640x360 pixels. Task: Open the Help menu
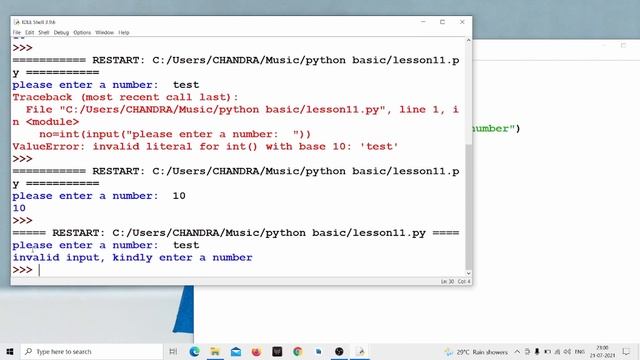pos(124,32)
